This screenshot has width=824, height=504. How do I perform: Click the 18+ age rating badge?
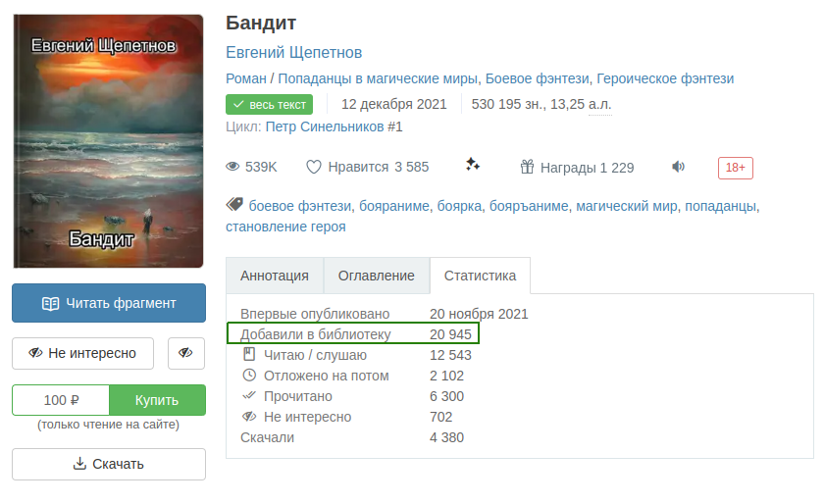735,168
